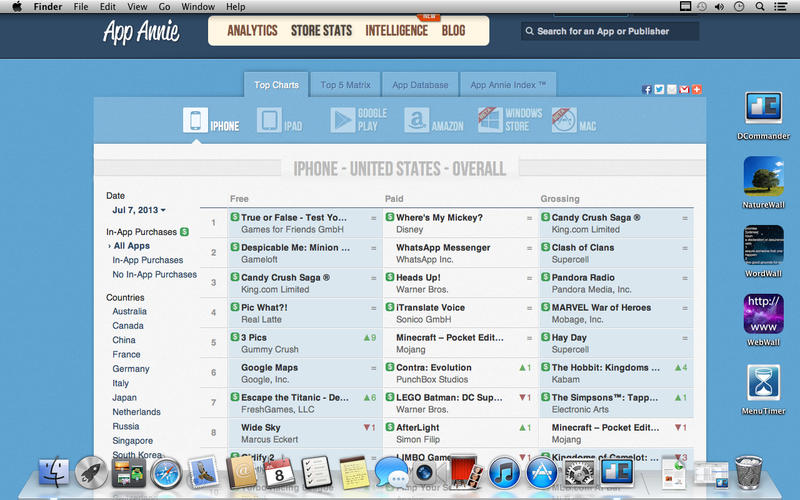The width and height of the screenshot is (800, 500).
Task: Open the Apple menu
Action: pyautogui.click(x=17, y=7)
